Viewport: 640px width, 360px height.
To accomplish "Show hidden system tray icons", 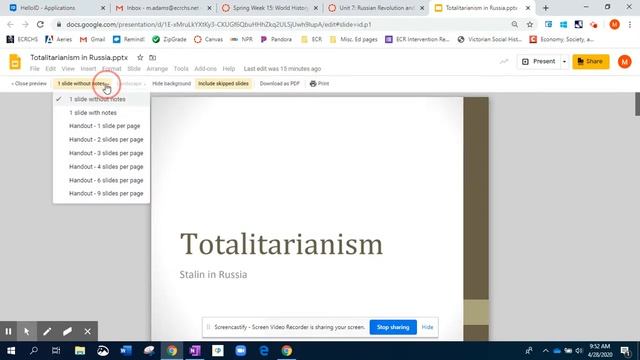I will pyautogui.click(x=545, y=351).
